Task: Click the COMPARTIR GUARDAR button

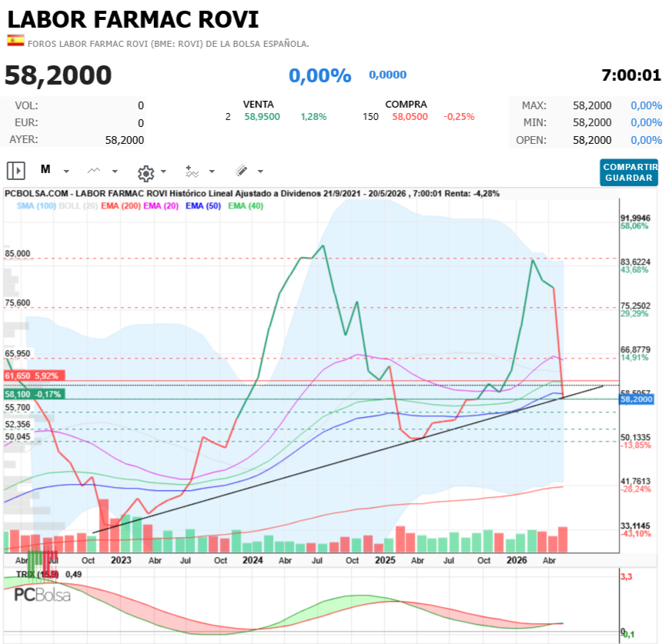Action: point(629,172)
